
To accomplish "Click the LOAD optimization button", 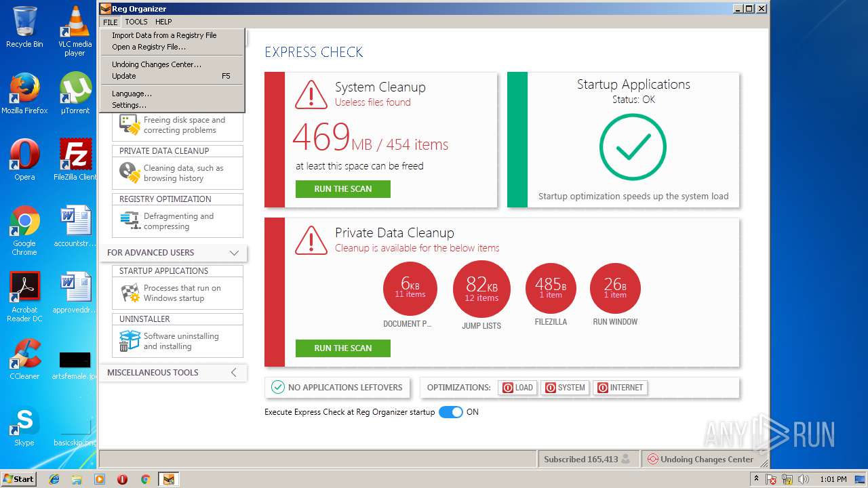I will 518,388.
